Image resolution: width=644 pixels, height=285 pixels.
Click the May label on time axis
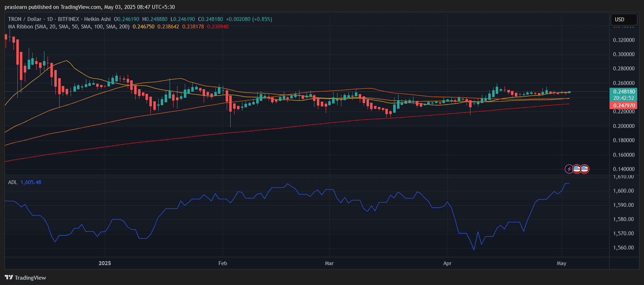point(561,263)
